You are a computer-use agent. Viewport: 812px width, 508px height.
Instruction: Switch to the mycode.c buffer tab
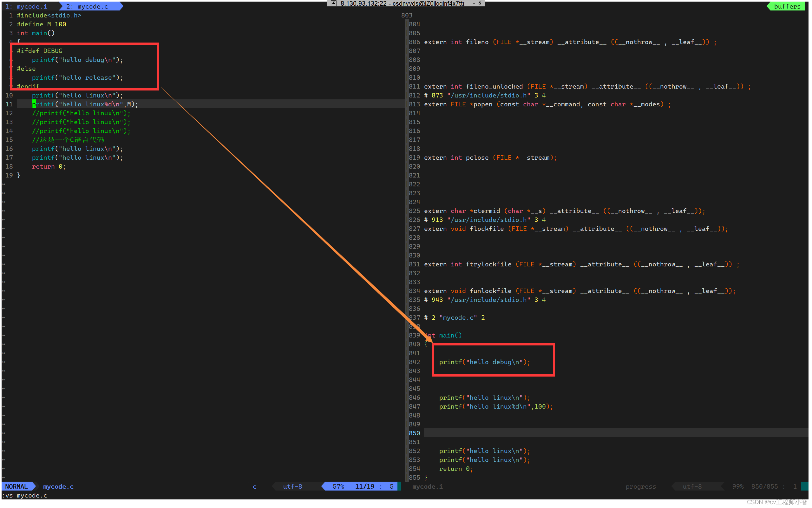pyautogui.click(x=87, y=6)
